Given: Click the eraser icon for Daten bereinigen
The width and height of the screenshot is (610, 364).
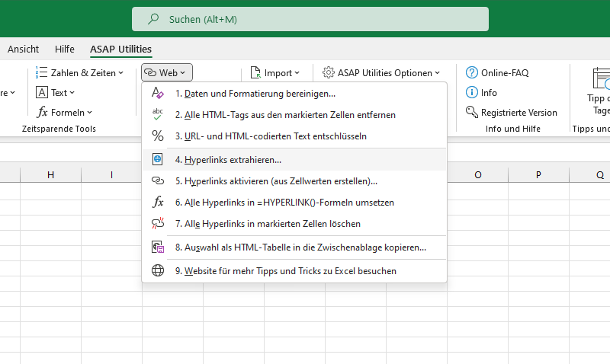Looking at the screenshot, I should pyautogui.click(x=158, y=93).
